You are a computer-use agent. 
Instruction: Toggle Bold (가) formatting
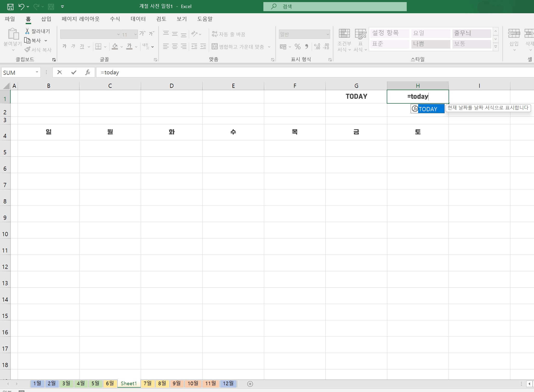[x=64, y=46]
